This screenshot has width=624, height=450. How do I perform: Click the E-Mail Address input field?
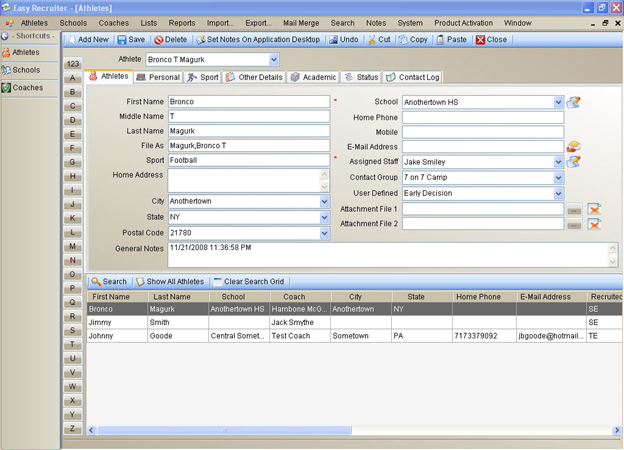click(483, 147)
